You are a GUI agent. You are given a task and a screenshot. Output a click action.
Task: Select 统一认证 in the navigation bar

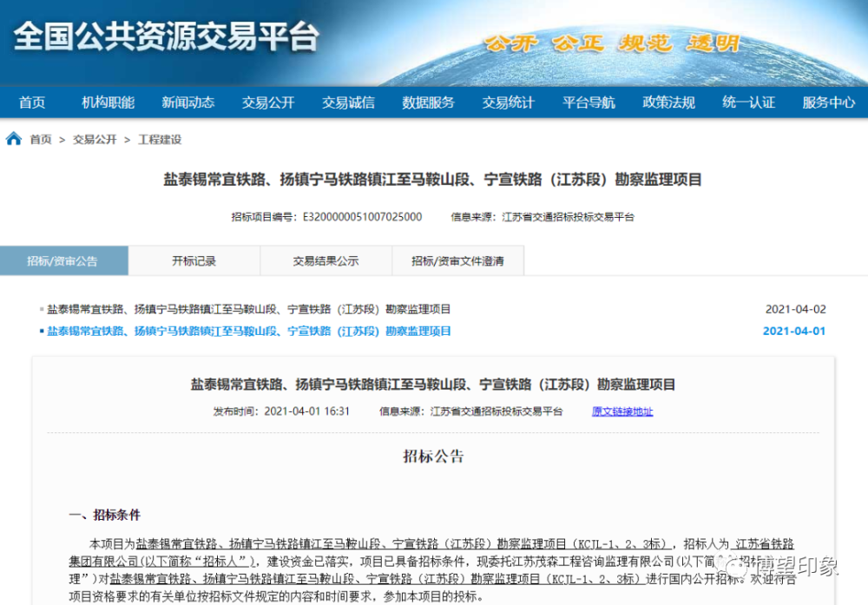click(x=748, y=102)
